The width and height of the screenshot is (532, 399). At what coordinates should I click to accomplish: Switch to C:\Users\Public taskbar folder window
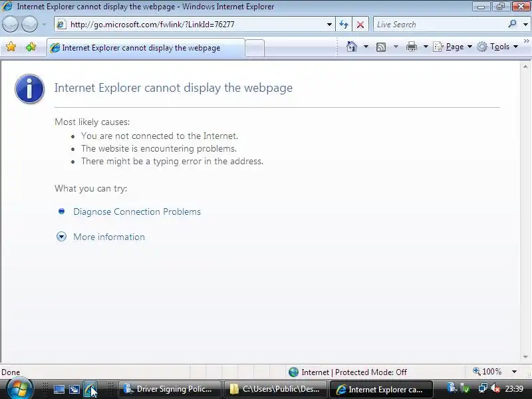coord(275,389)
